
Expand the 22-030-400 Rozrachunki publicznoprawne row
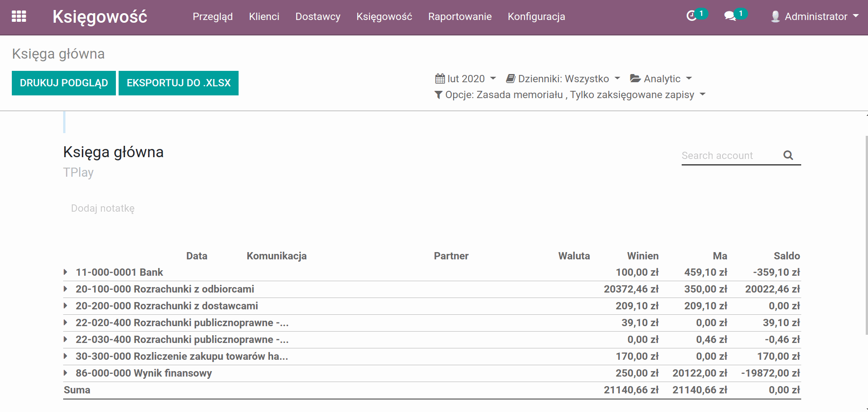pos(65,339)
